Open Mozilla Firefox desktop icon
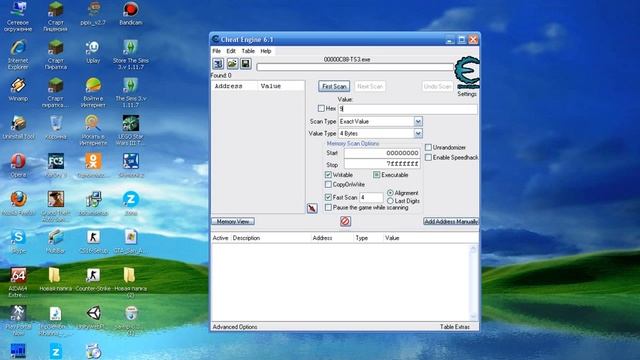640x360 pixels. coord(18,204)
